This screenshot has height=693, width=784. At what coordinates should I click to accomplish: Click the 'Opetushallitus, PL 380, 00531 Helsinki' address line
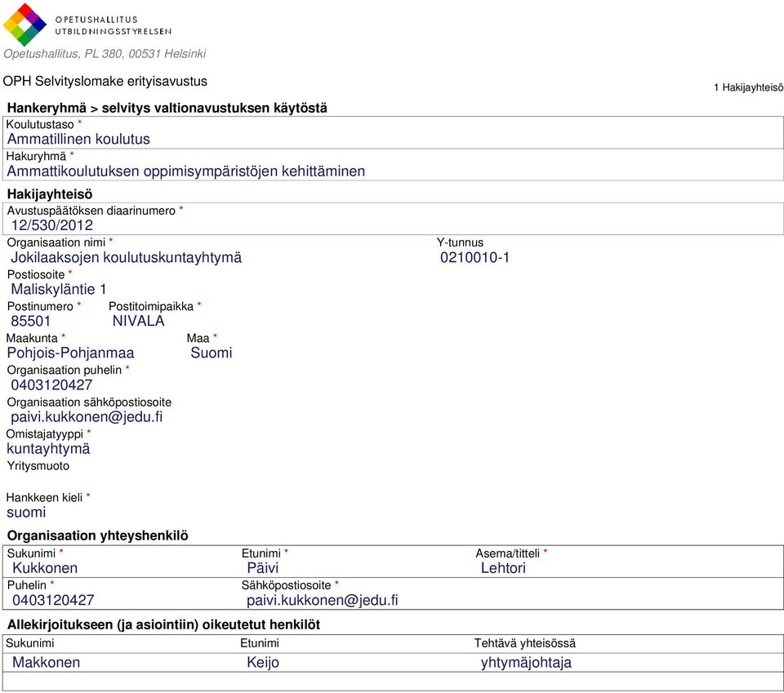point(105,54)
